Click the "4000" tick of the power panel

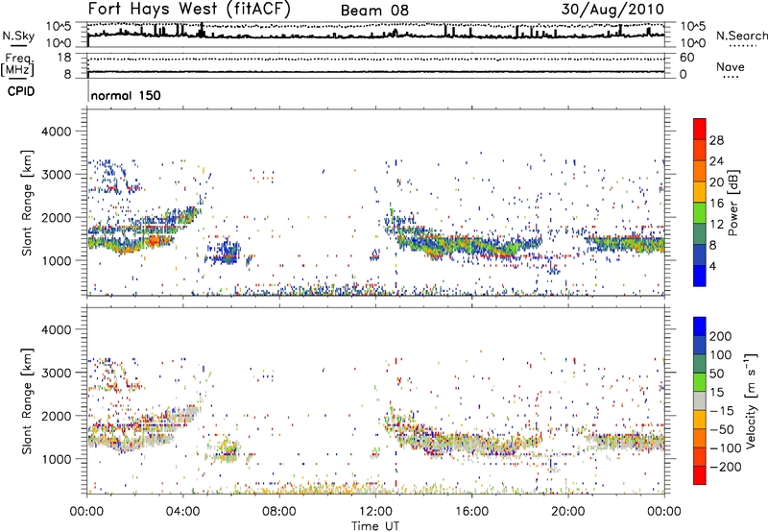click(56, 132)
